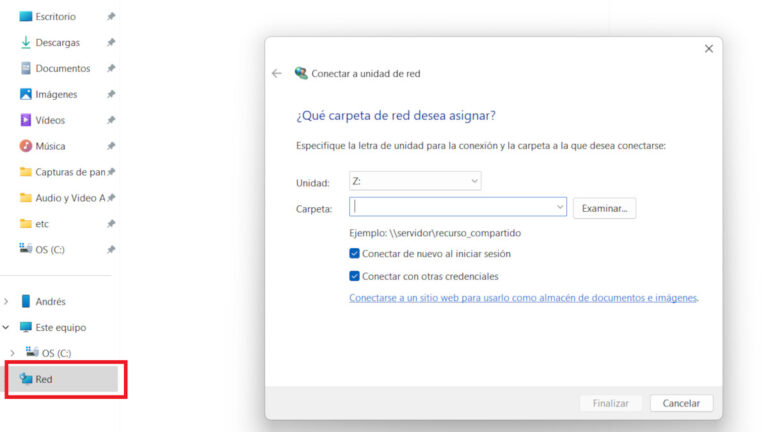Uncheck Conectar con otras credenciales

point(354,276)
